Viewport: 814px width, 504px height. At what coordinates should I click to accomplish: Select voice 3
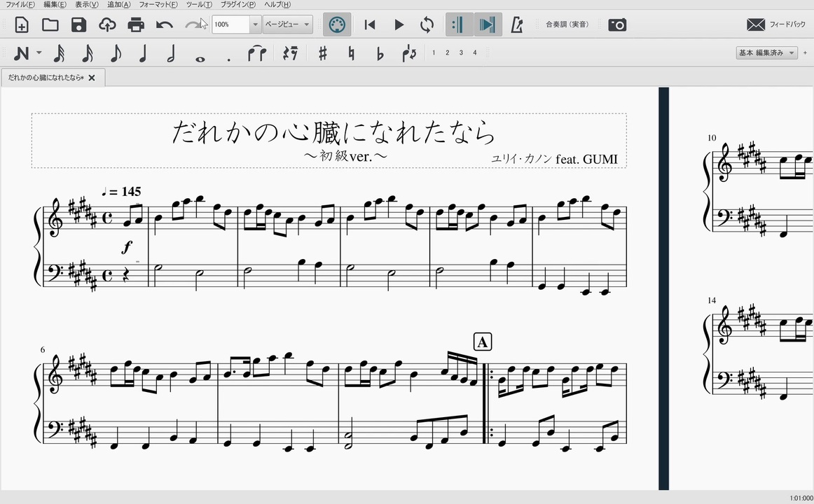coord(461,53)
